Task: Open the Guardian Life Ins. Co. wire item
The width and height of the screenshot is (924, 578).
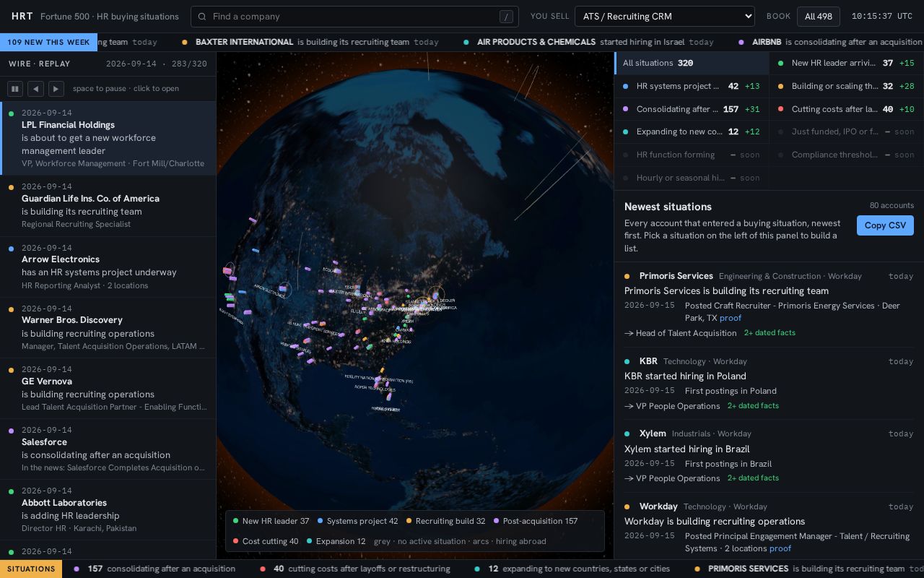Action: [x=108, y=205]
